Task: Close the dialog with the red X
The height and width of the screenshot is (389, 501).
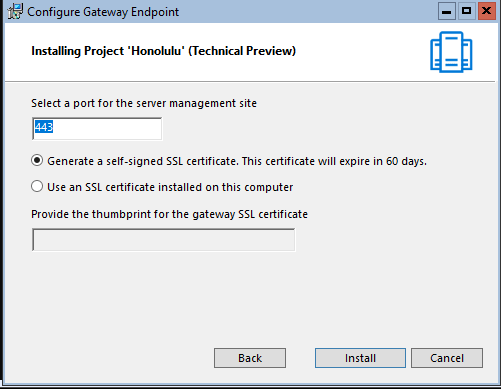Action: (487, 11)
